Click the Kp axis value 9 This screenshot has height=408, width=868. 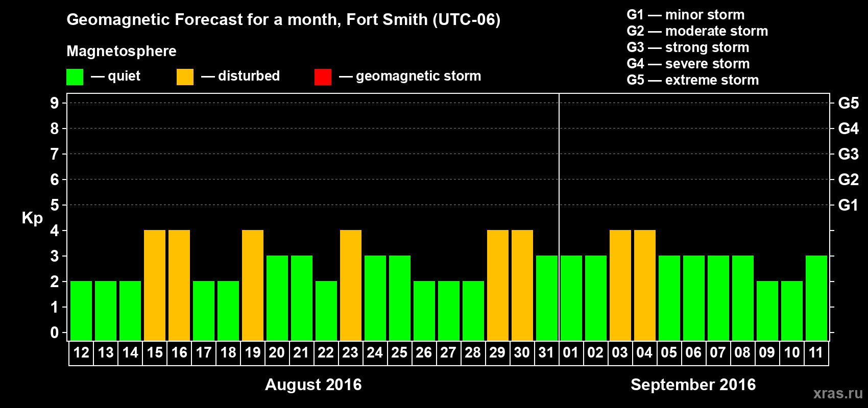pyautogui.click(x=55, y=103)
